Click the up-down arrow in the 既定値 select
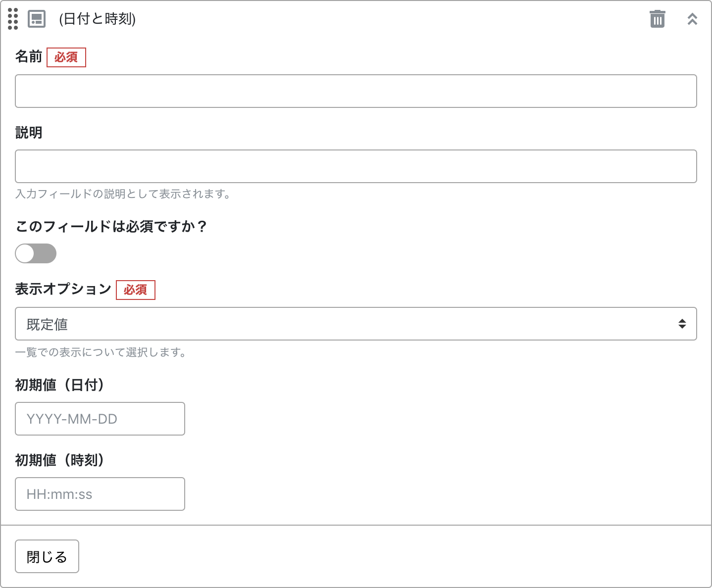 [682, 324]
